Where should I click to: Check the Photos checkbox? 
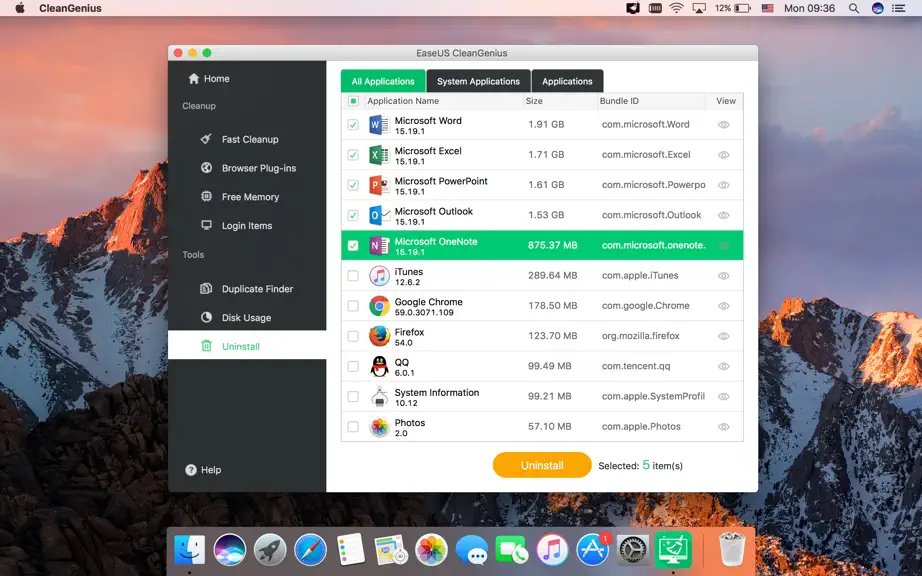click(x=353, y=427)
